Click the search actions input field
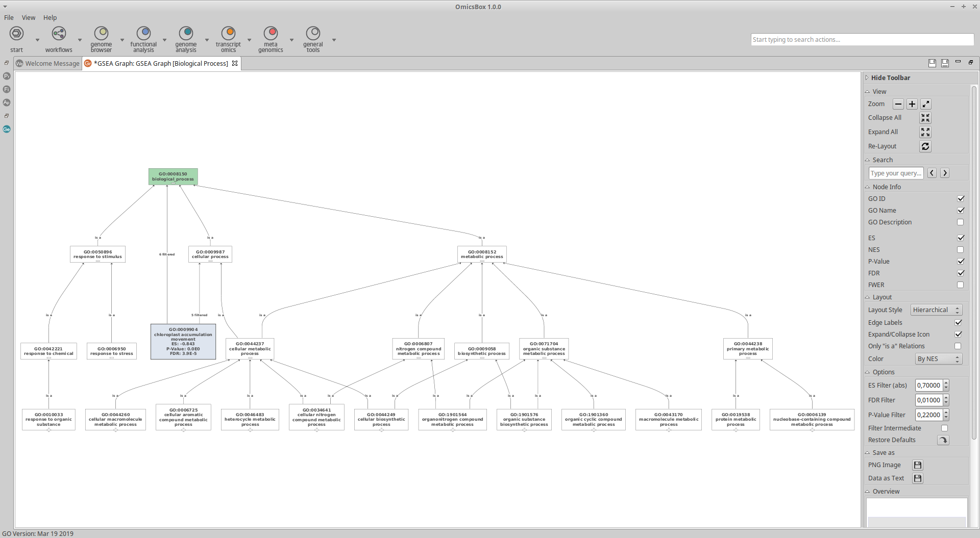Image resolution: width=980 pixels, height=538 pixels. pos(862,40)
